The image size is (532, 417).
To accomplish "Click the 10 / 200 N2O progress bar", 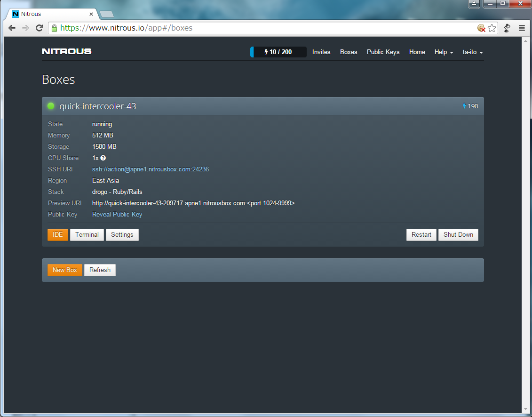I will coord(278,52).
